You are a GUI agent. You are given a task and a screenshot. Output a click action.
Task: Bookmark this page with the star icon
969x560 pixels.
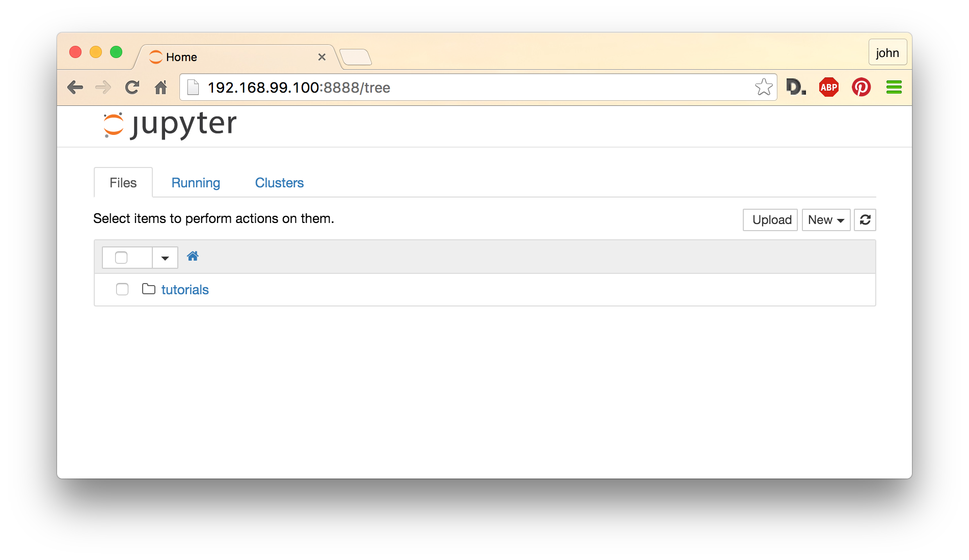coord(764,87)
